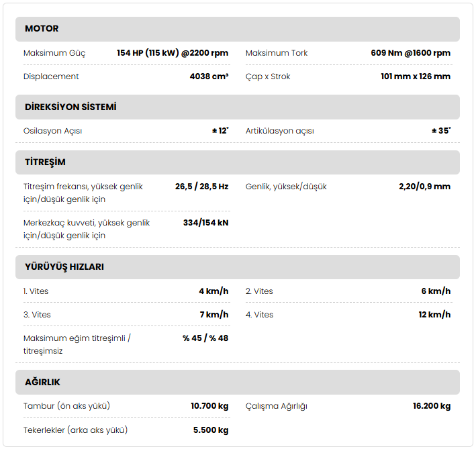This screenshot has width=476, height=449.
Task: Select the Çalışma Ağırlığı label
Action: point(277,406)
